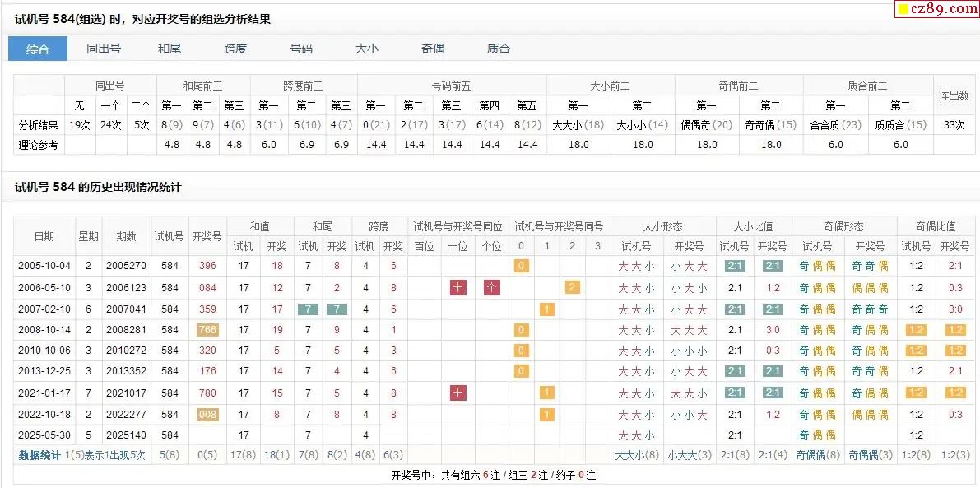Click the 开奖号 column header next to 试机号
Viewport: 980px width, 488px height.
click(x=207, y=236)
